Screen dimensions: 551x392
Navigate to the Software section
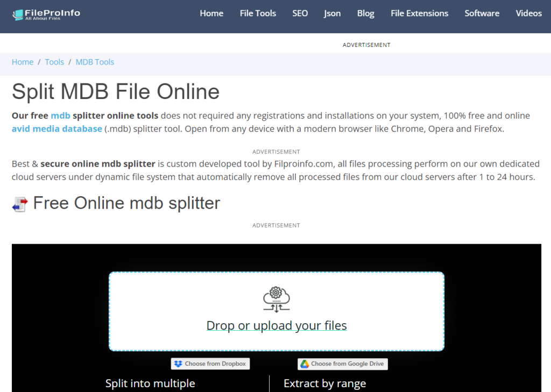tap(482, 13)
